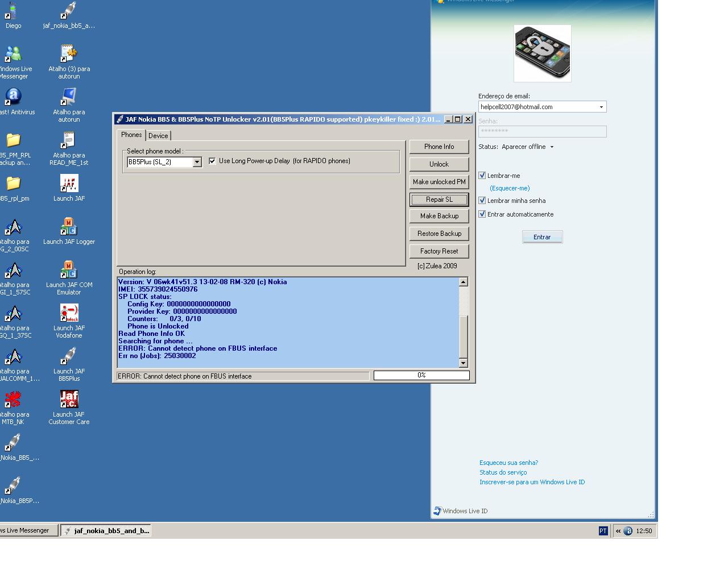Open the B5_rpl_pm folder
Image resolution: width=728 pixels, height=582 pixels.
coord(14,188)
